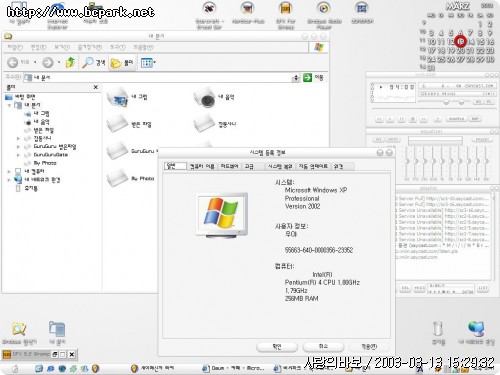Switch to 하드웨어 tab in System Properties
500x375 pixels.
(229, 166)
